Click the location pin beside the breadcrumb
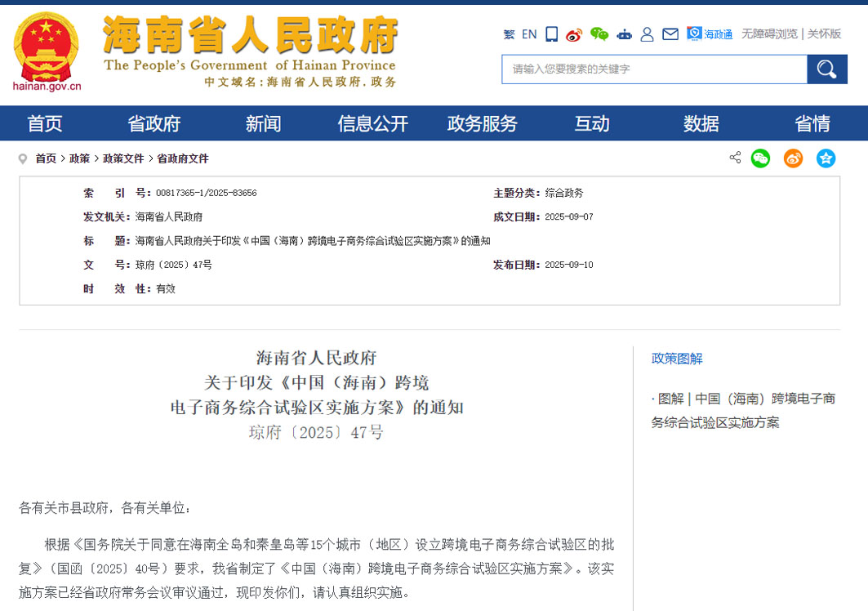The height and width of the screenshot is (611, 868). 22,158
